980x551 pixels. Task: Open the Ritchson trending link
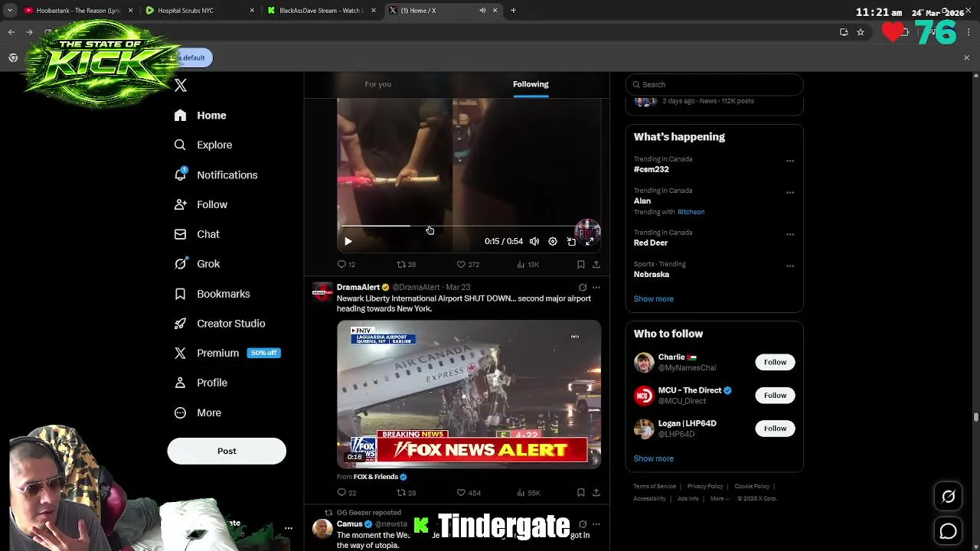691,212
